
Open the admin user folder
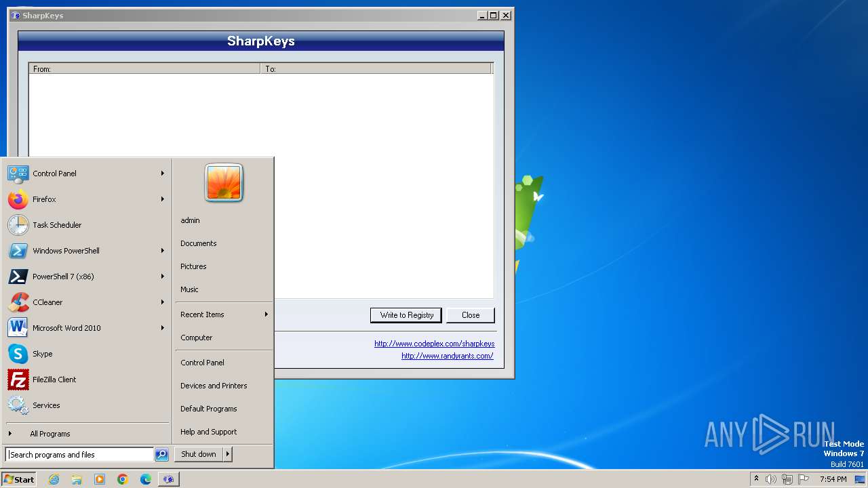point(224,220)
